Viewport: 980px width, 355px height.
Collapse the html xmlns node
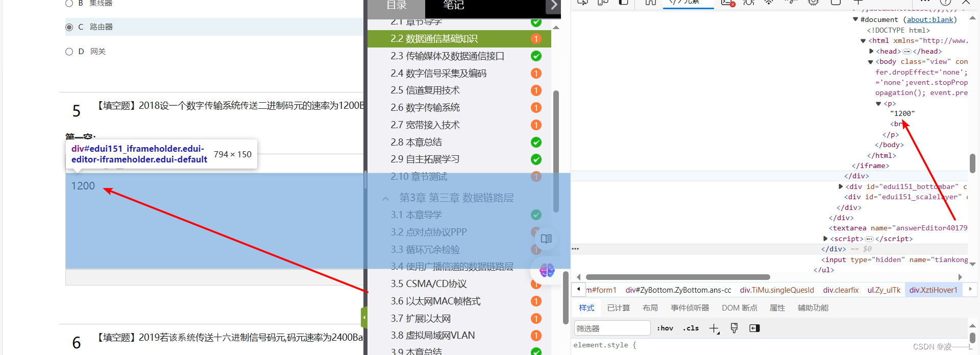(x=863, y=41)
